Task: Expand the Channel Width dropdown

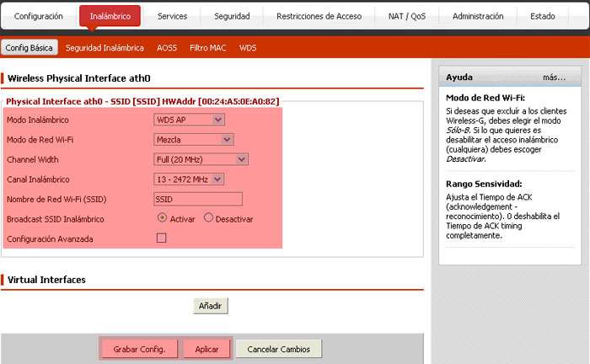Action: point(201,158)
